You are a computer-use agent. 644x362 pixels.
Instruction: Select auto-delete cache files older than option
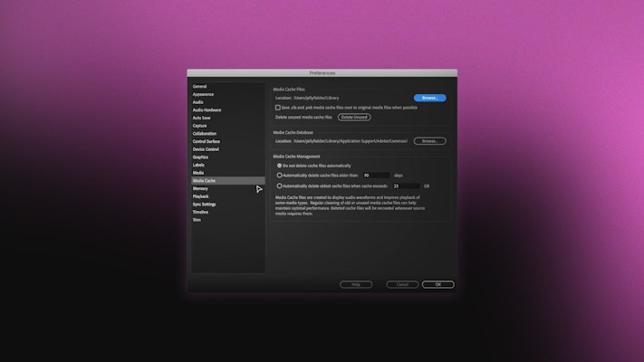[279, 175]
